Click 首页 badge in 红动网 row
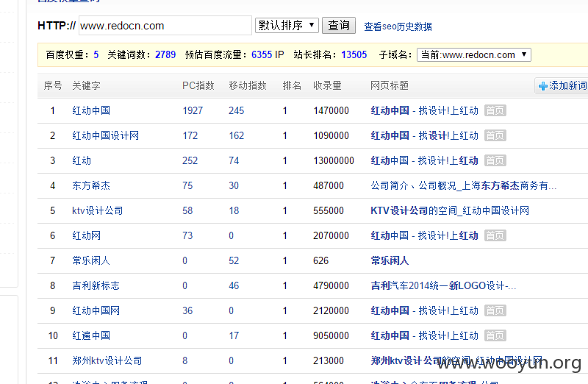The height and width of the screenshot is (384, 588). tap(495, 235)
